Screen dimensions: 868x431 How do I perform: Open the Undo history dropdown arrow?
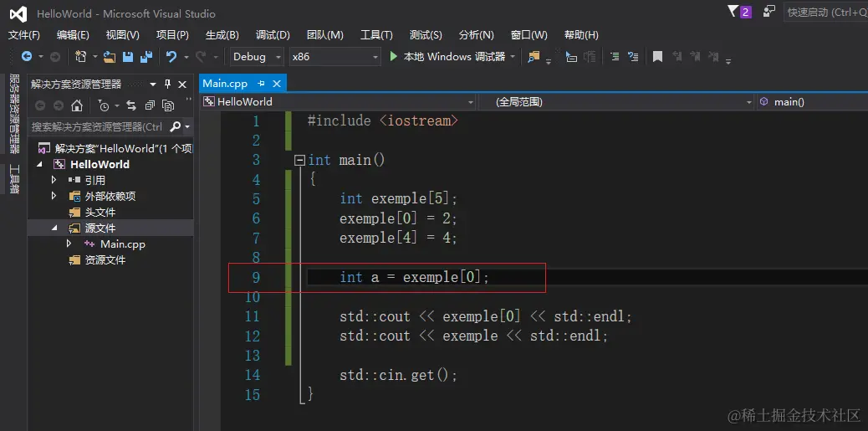click(x=186, y=57)
